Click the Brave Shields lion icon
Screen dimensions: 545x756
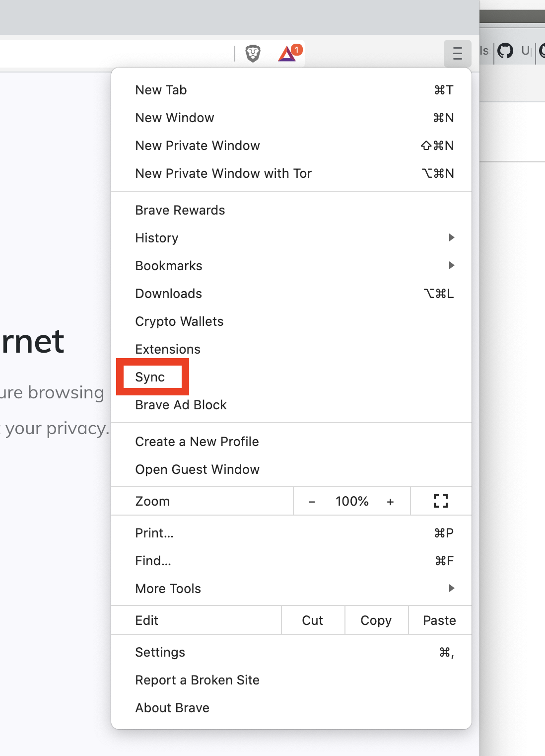pos(253,54)
